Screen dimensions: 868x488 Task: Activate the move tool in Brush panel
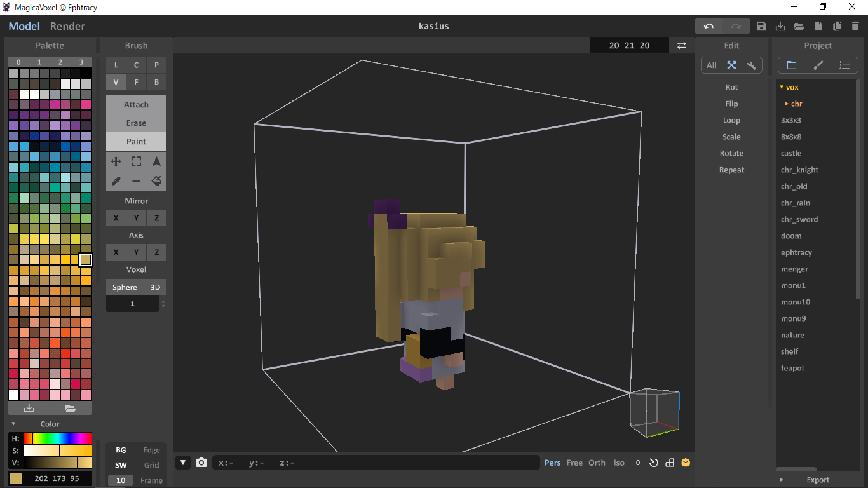116,162
